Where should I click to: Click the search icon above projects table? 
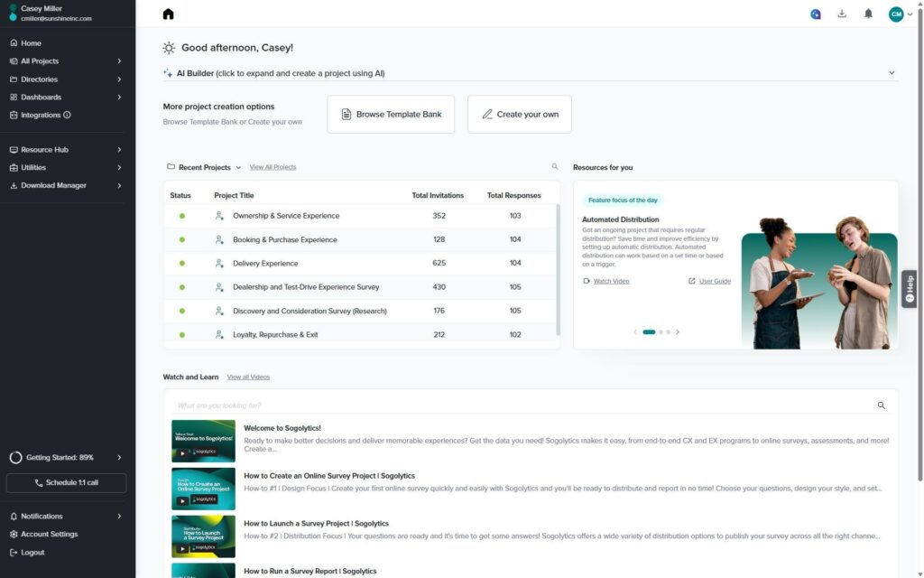click(x=555, y=167)
